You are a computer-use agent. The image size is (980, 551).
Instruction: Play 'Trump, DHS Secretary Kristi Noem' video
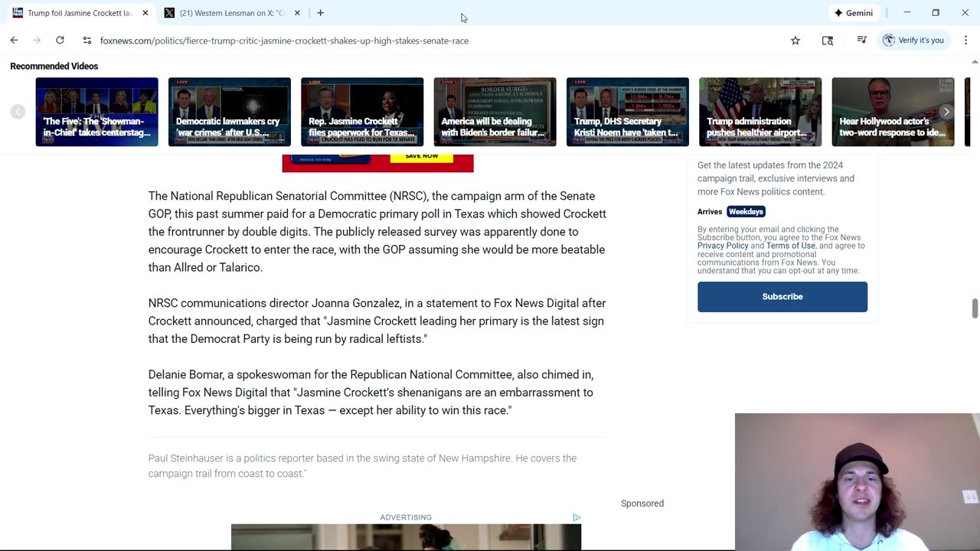pyautogui.click(x=627, y=112)
